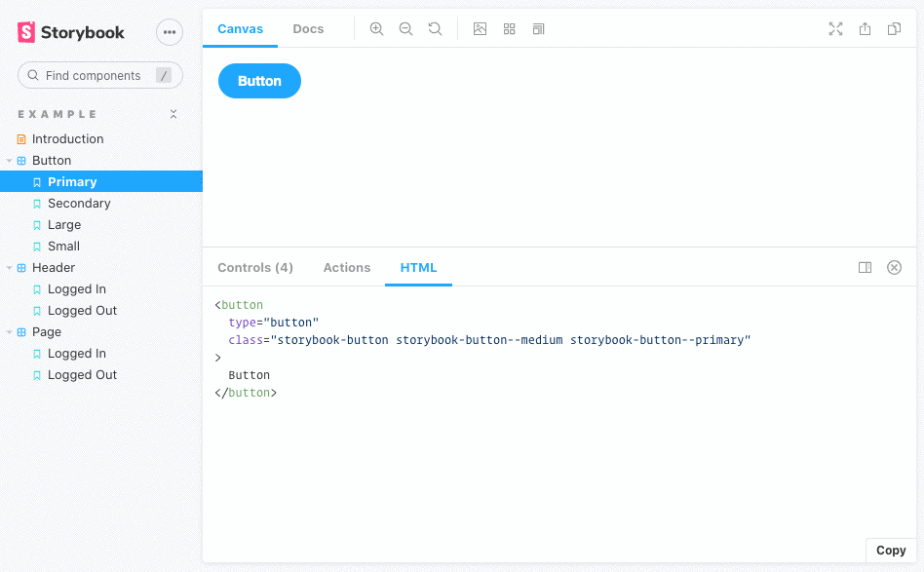
Task: Switch to the Docs tab
Action: pos(308,29)
